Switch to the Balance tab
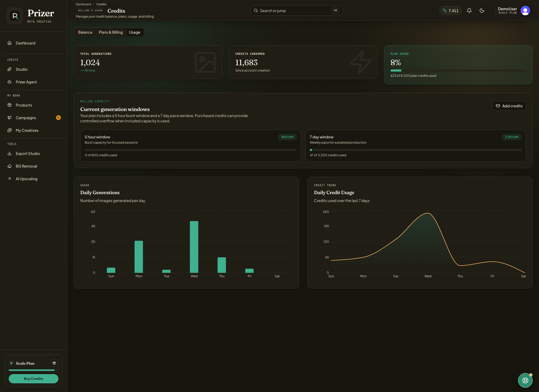The width and height of the screenshot is (539, 392). click(85, 32)
